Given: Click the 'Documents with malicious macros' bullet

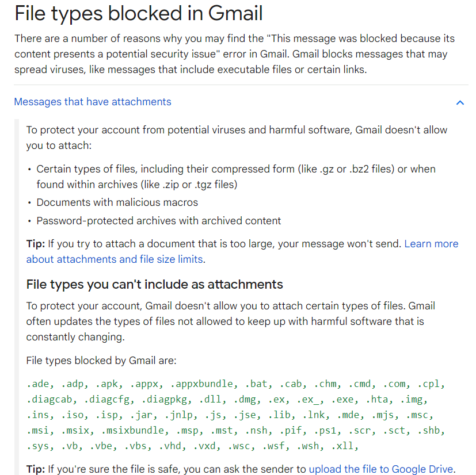Looking at the screenshot, I should click(117, 202).
